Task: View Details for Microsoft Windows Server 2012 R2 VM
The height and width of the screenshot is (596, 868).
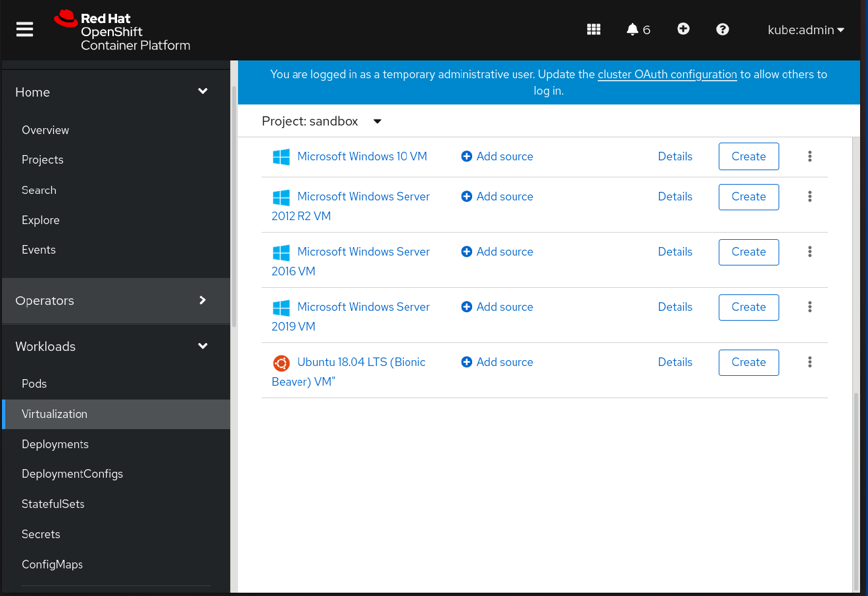Action: (675, 196)
